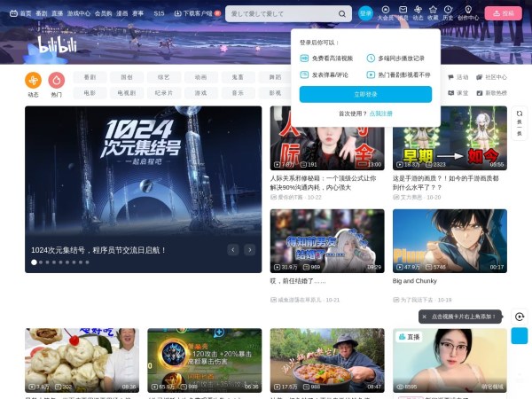Go to next carousel banner slide
The height and width of the screenshot is (399, 532).
[x=251, y=251]
